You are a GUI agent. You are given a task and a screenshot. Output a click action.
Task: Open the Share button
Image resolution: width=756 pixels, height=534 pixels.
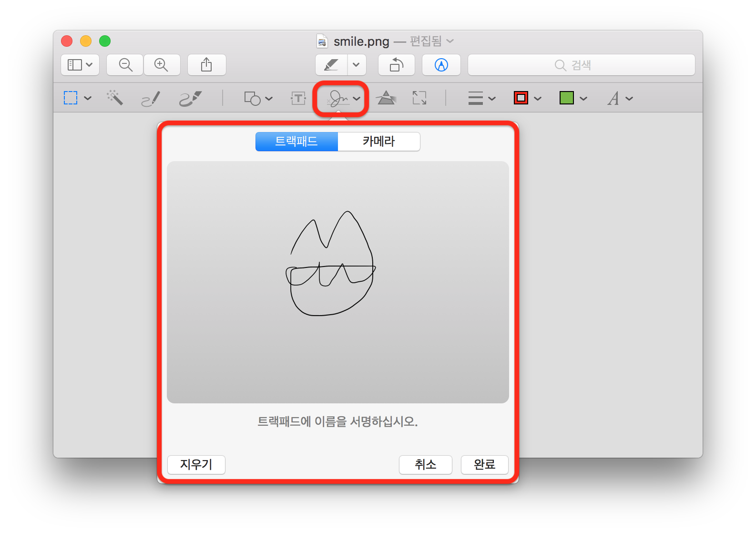click(x=206, y=65)
